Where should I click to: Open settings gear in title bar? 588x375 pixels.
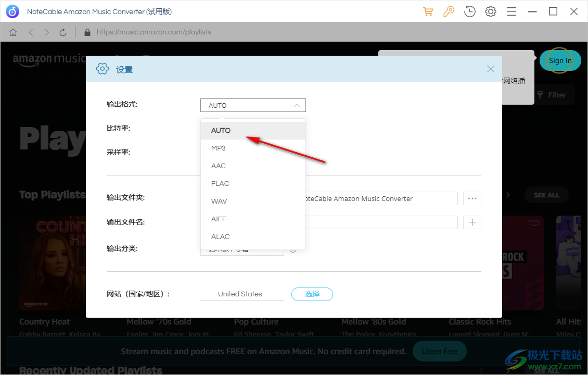pos(491,11)
